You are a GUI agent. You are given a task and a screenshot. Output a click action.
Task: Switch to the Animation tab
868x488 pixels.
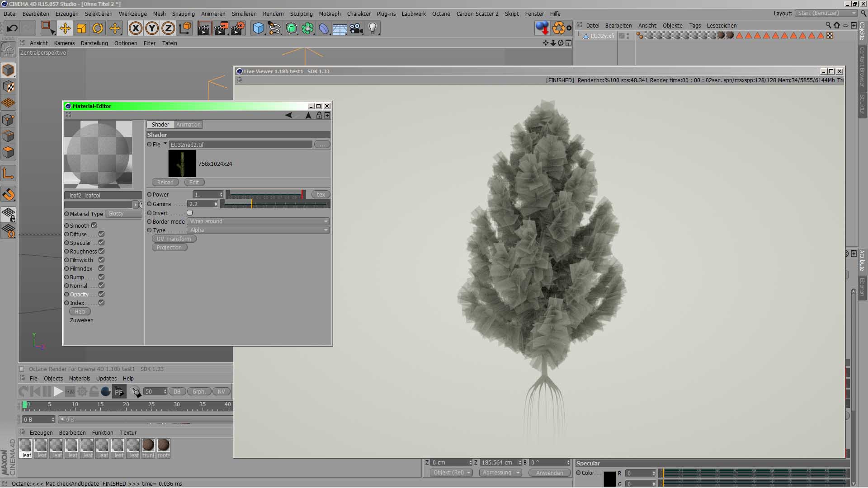click(x=189, y=125)
